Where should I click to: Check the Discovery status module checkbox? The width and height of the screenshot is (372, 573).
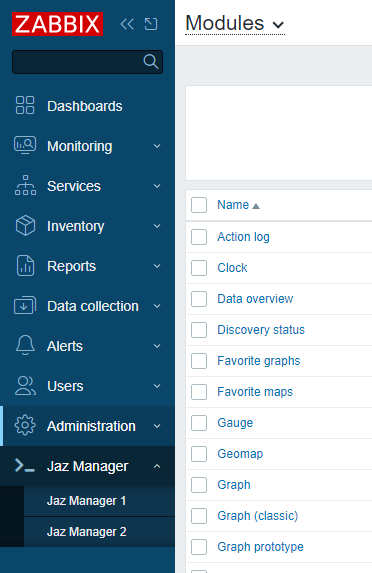pyautogui.click(x=199, y=330)
